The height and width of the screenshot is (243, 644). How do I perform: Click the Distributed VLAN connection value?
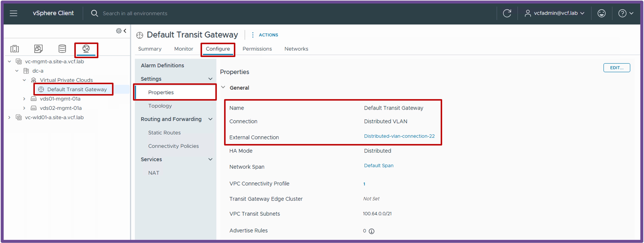pos(386,121)
